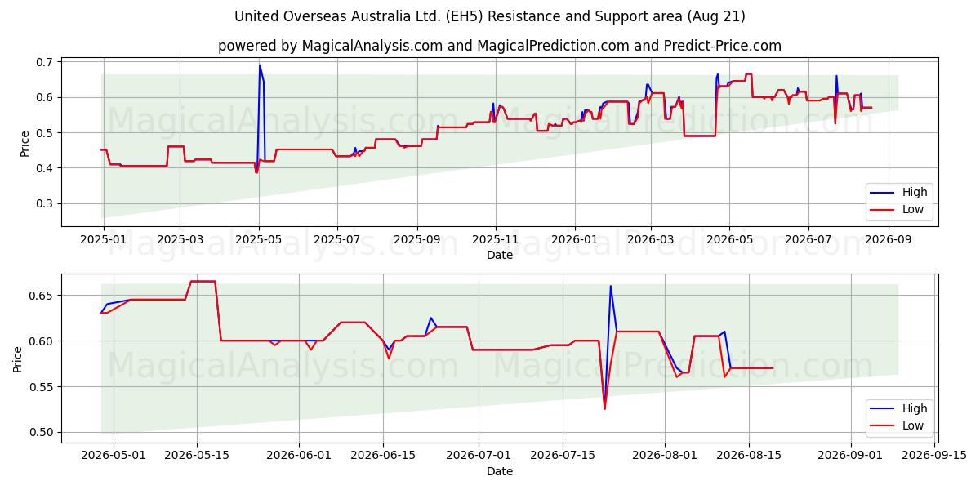Click the '0.3' price tick on the top chart
Viewport: 980px width, 490px height.
[x=45, y=203]
